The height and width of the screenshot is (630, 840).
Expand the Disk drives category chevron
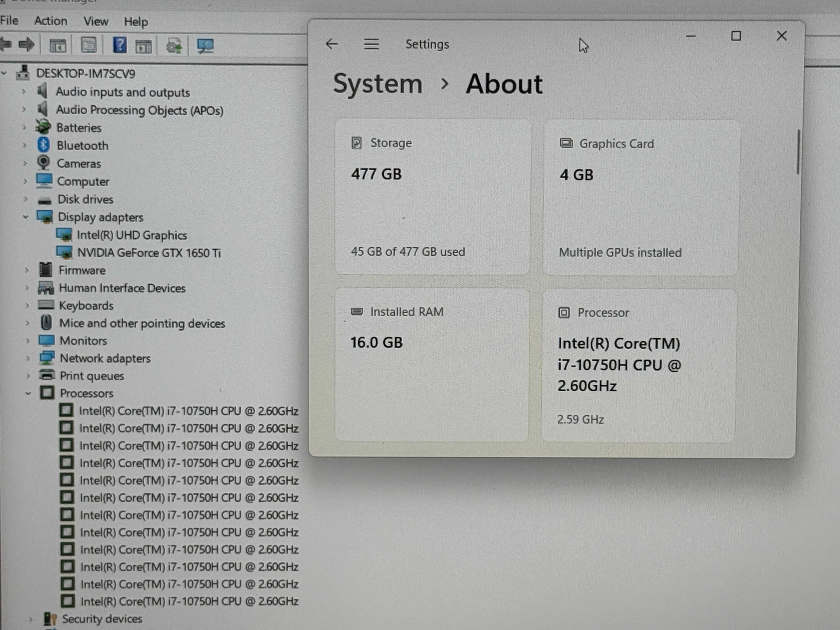pos(26,199)
